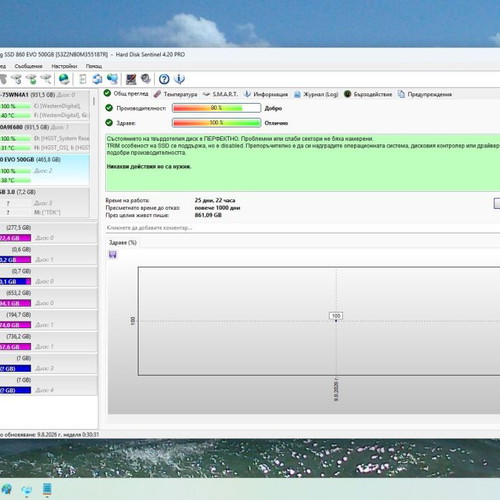Click the monitor settings toolbar icon
The image size is (500, 500).
(x=131, y=79)
